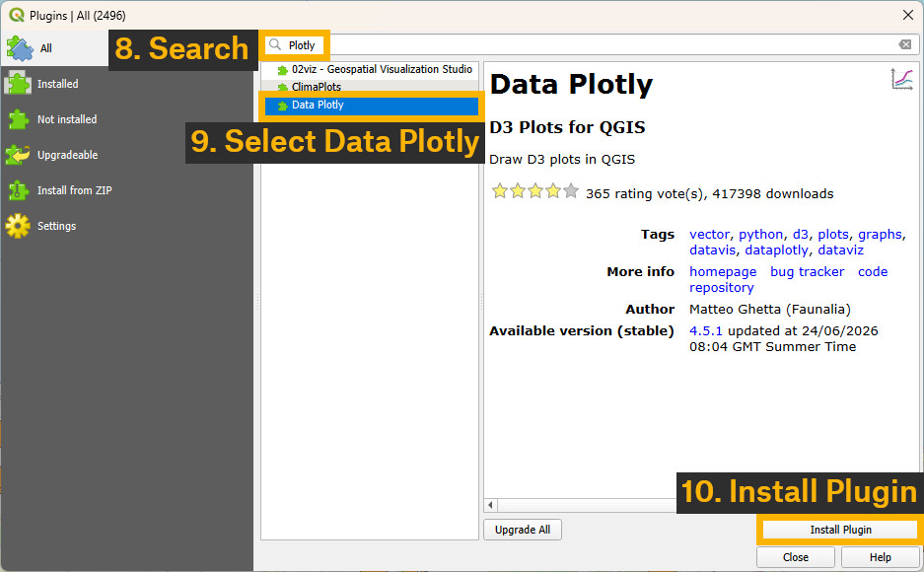Select the ClimaPlots plugin

coord(370,87)
